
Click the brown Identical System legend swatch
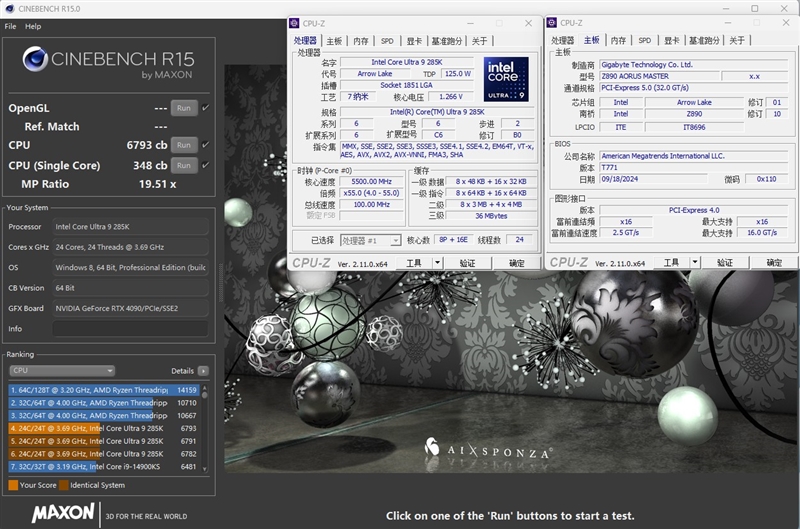coord(64,485)
